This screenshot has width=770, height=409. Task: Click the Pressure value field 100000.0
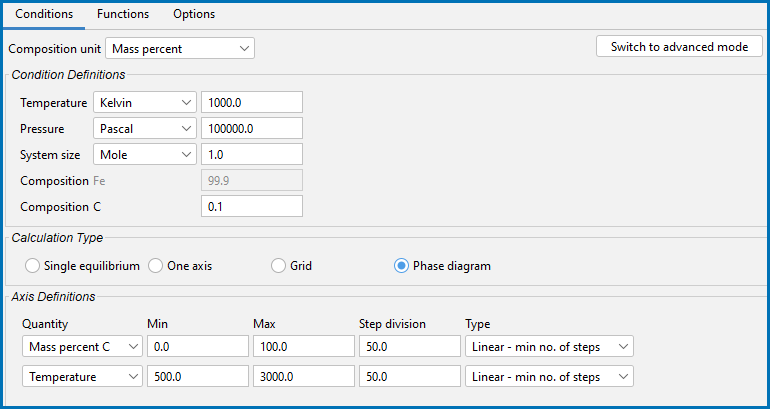pyautogui.click(x=252, y=129)
